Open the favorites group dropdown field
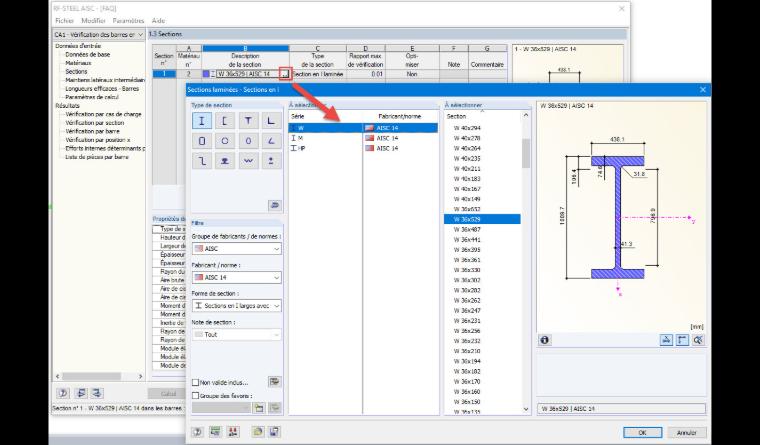760x445 pixels. (221, 408)
